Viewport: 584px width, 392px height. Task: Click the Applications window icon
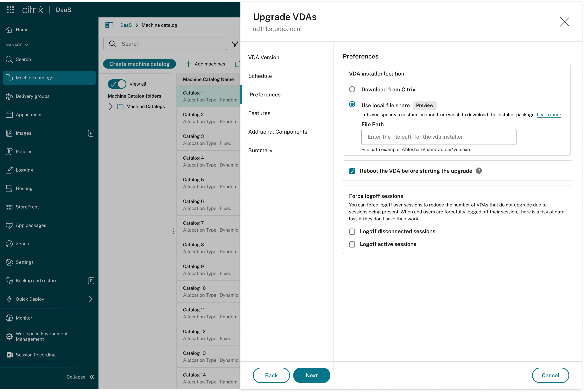pyautogui.click(x=9, y=115)
